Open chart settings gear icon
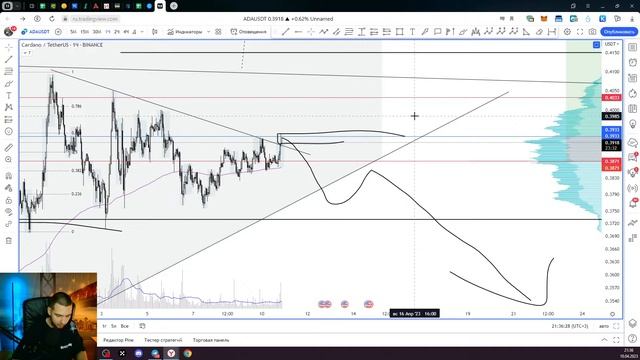This screenshot has width=640, height=360. [x=567, y=32]
